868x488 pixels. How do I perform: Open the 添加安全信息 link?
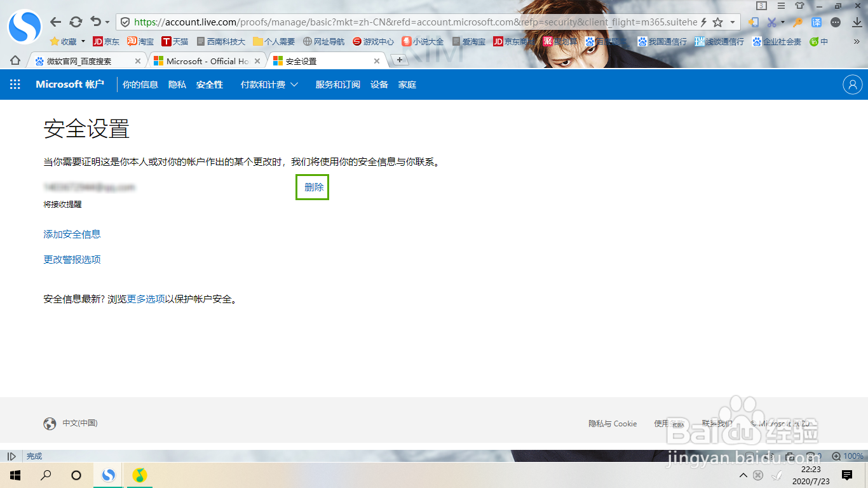pos(72,234)
